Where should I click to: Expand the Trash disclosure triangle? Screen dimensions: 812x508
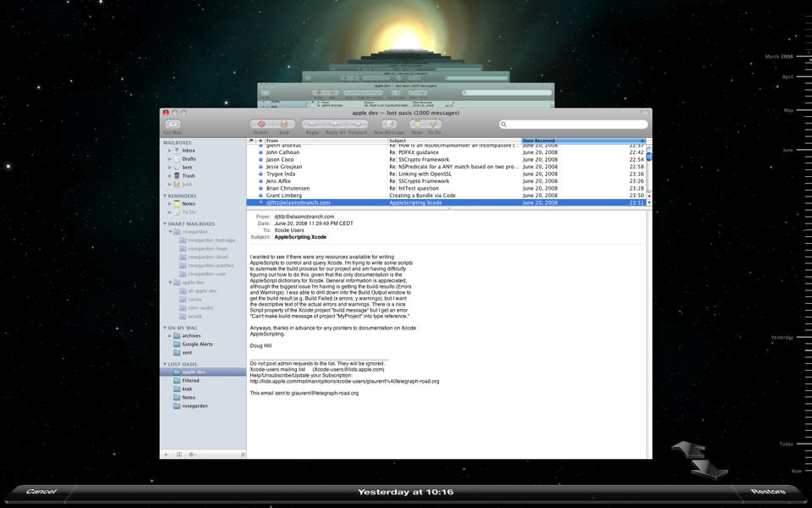coord(169,176)
